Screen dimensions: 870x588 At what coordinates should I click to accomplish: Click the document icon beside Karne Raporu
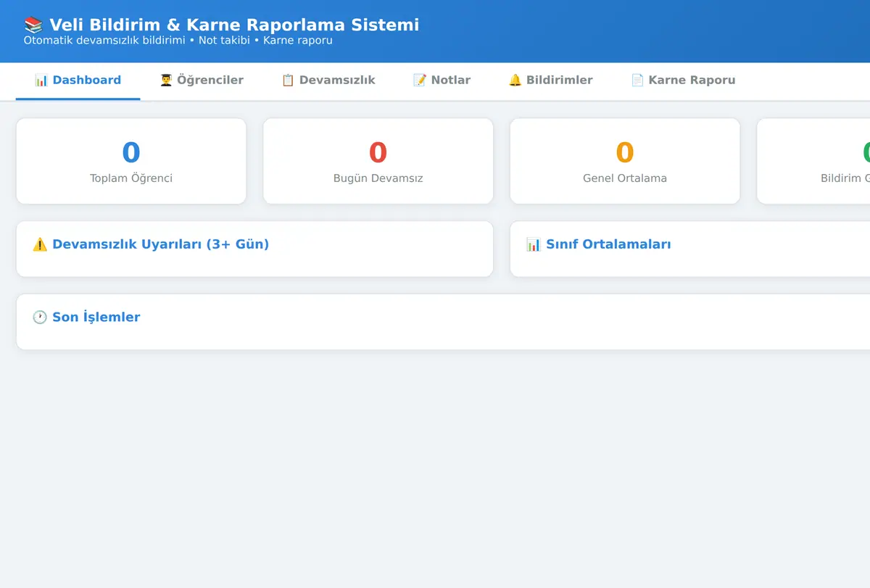637,80
